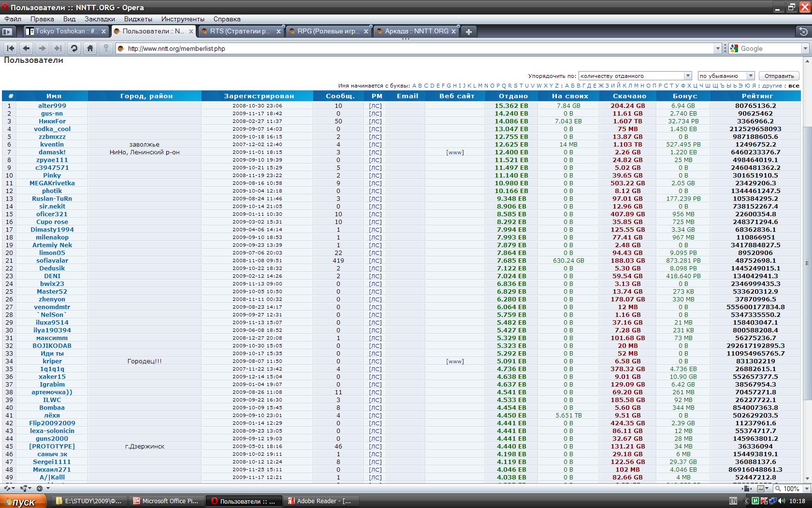This screenshot has height=508, width=812.
Task: Open user НикиFor profile link
Action: (x=52, y=121)
